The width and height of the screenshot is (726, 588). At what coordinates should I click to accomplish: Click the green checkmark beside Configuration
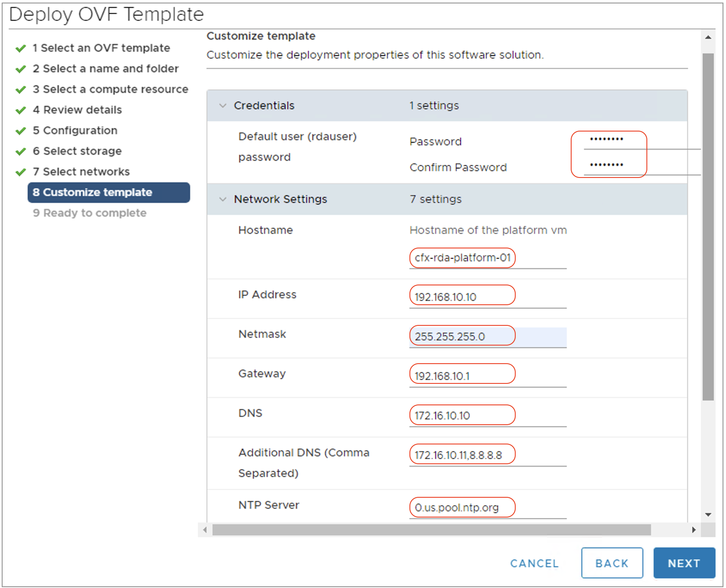tap(20, 130)
